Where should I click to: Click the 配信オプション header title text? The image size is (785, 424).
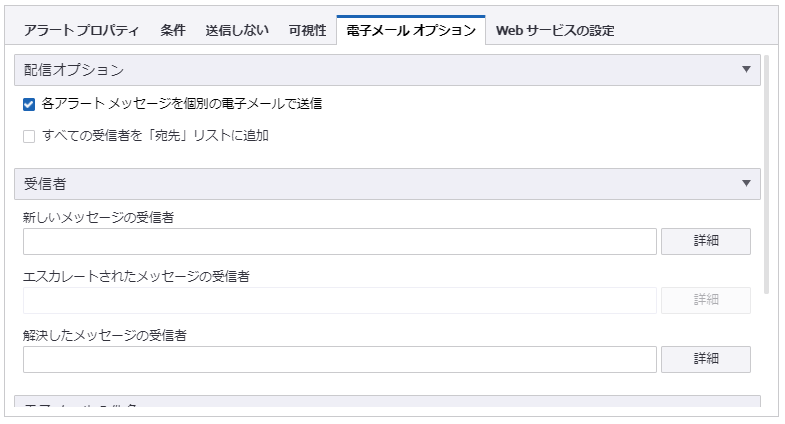point(74,70)
